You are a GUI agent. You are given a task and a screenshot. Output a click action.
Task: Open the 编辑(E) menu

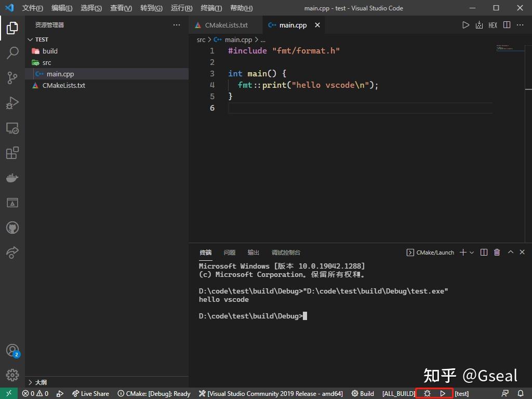coord(62,8)
